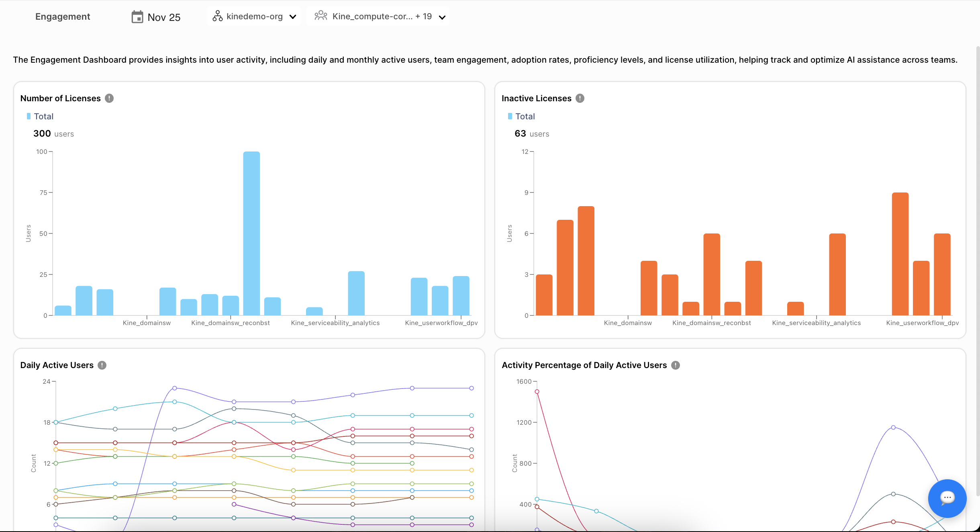Open the Activity Percentage info icon
Screen dimensions: 980x532
point(676,365)
